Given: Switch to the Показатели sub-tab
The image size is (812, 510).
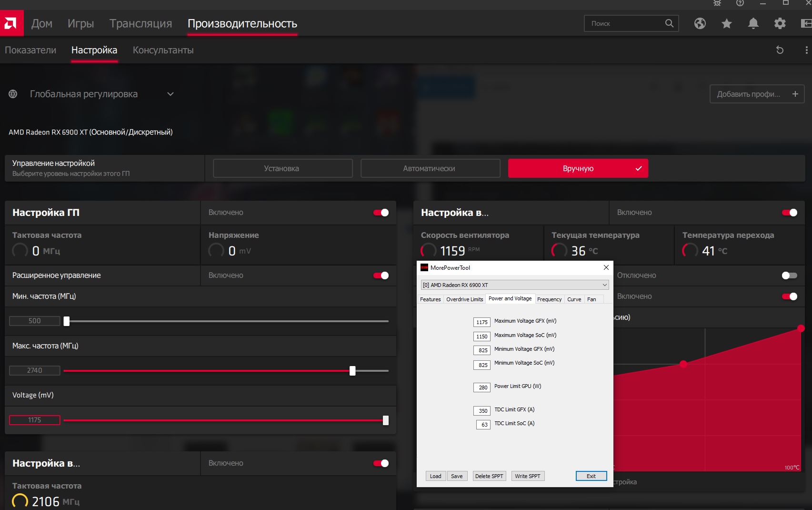Looking at the screenshot, I should (x=30, y=50).
